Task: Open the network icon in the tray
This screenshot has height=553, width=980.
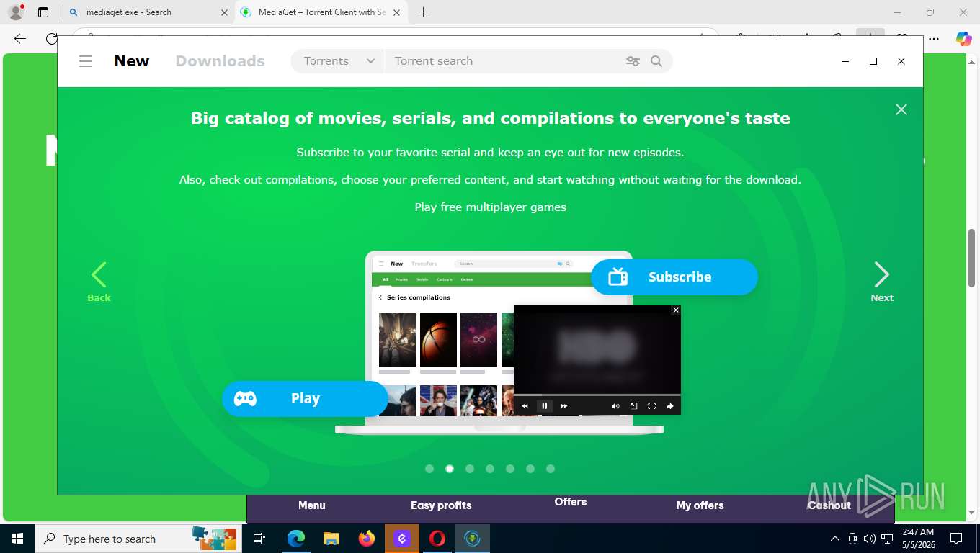Action: point(887,539)
